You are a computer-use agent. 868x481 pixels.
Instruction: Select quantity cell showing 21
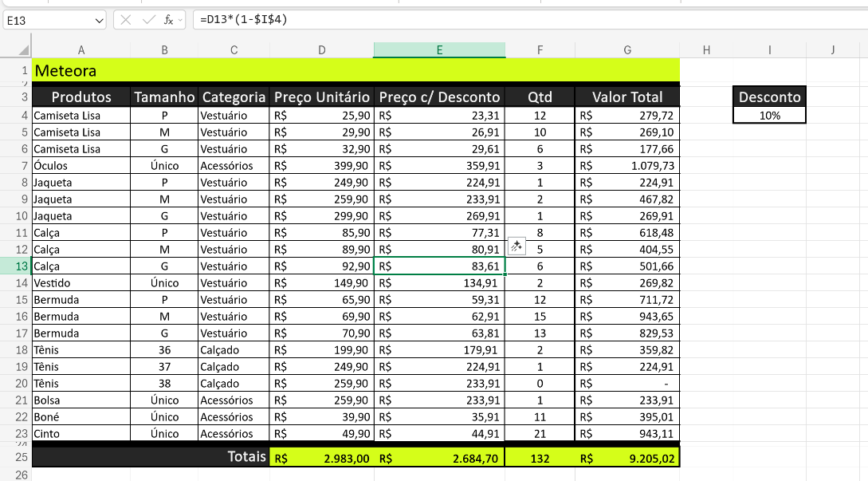pos(540,434)
